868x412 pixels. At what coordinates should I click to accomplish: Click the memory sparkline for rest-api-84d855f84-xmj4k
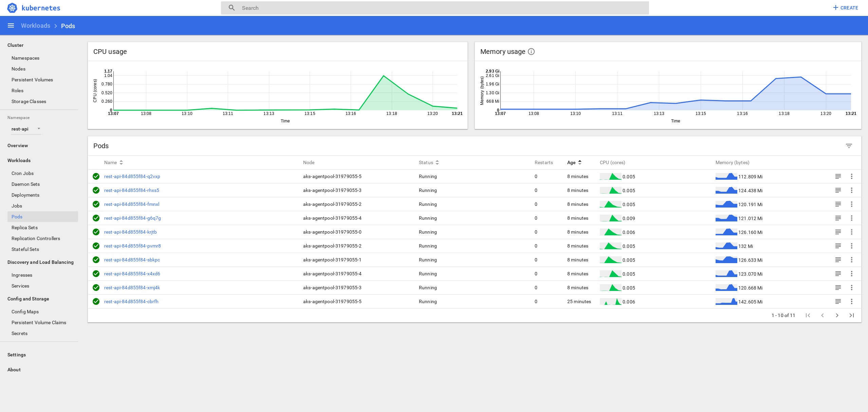[725, 287]
